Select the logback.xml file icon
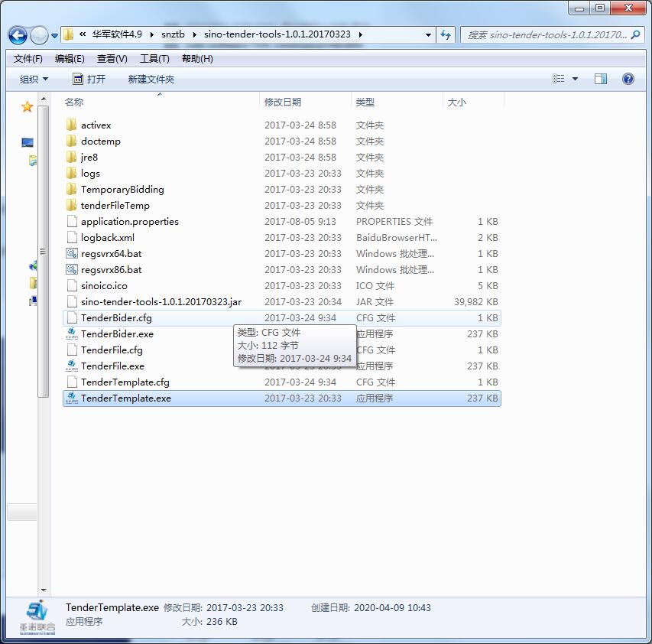652x644 pixels. click(x=72, y=238)
